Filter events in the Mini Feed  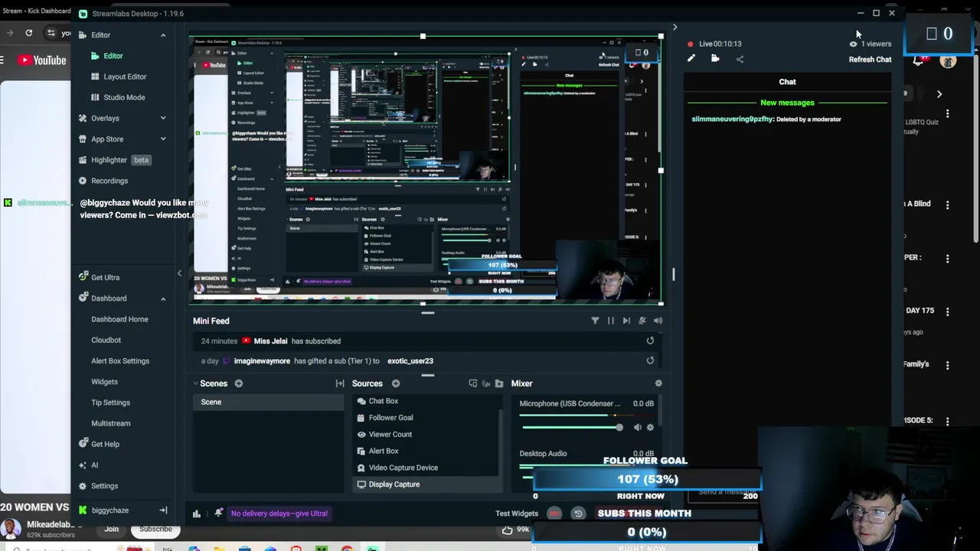click(595, 321)
